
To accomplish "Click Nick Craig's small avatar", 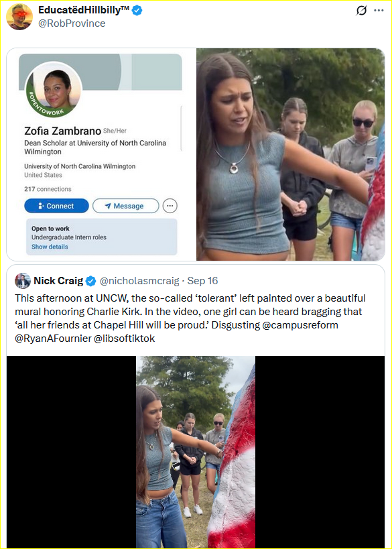I will [x=23, y=281].
